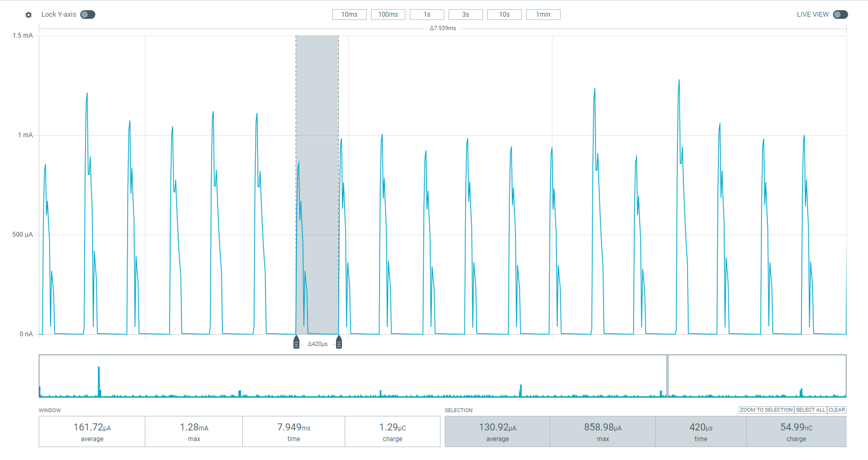
Task: Click the gray window indicator in minimap
Action: [x=667, y=376]
